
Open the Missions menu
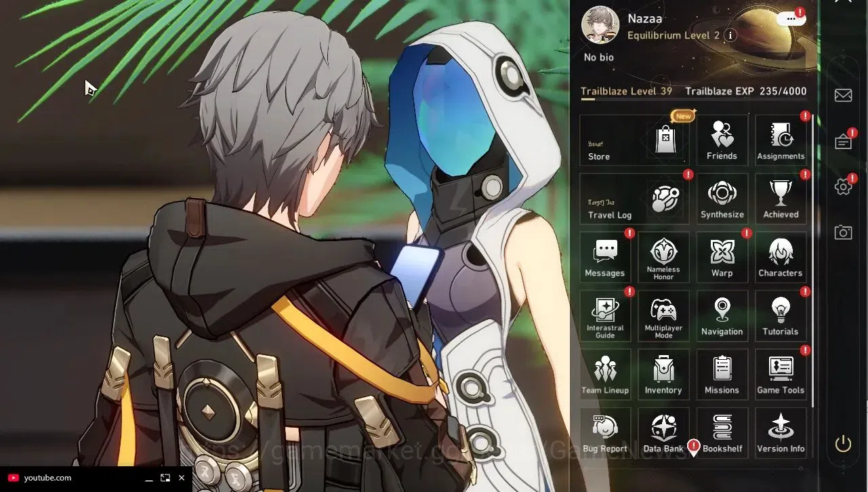pos(722,374)
